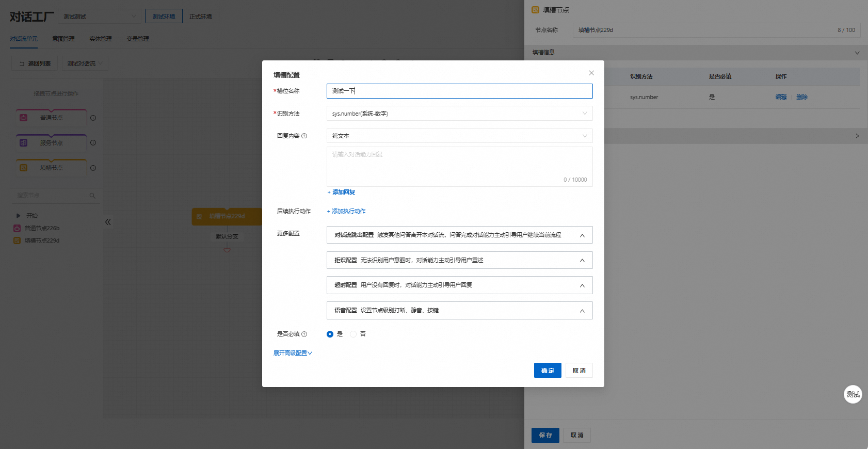Screen dimensions: 868x449
Task: Switch to 对话流单元 tab
Action: [24, 39]
